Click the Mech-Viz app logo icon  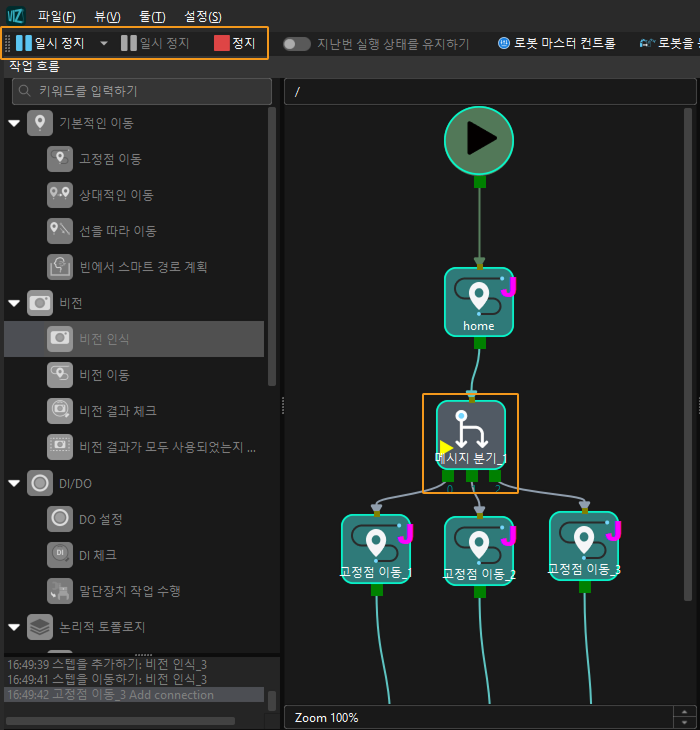tap(15, 16)
